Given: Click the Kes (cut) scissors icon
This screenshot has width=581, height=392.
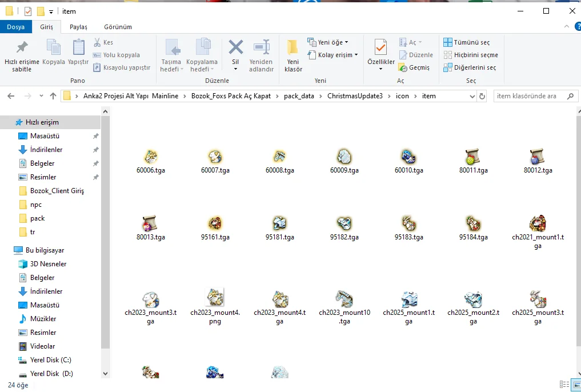Looking at the screenshot, I should tap(98, 42).
